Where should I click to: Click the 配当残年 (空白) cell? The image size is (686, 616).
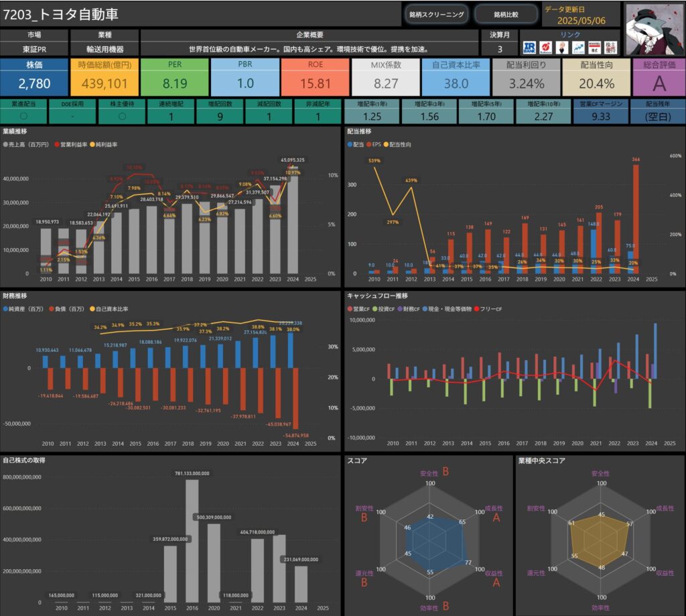click(658, 112)
